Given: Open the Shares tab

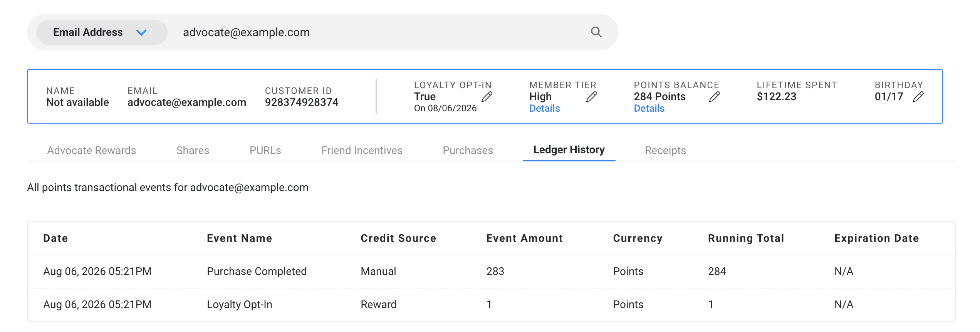Looking at the screenshot, I should point(193,150).
